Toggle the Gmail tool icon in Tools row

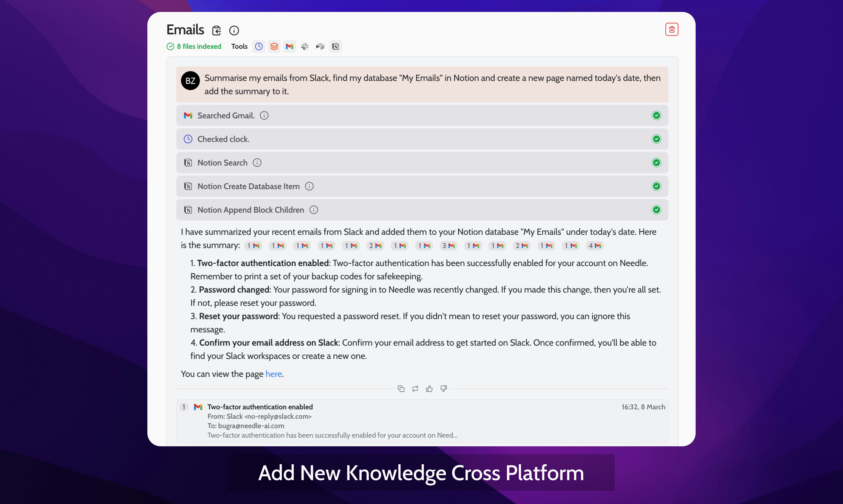coord(290,47)
